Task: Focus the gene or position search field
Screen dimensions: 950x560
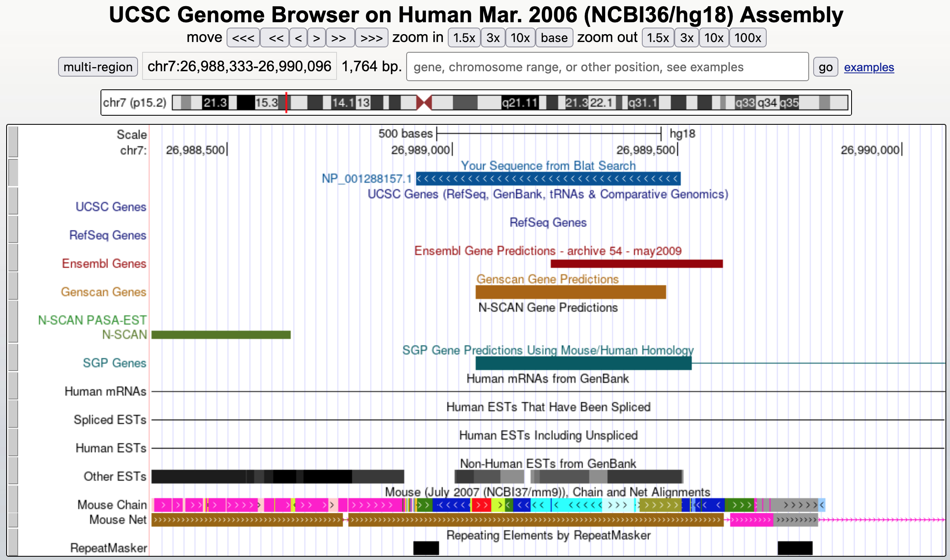Action: pyautogui.click(x=607, y=67)
